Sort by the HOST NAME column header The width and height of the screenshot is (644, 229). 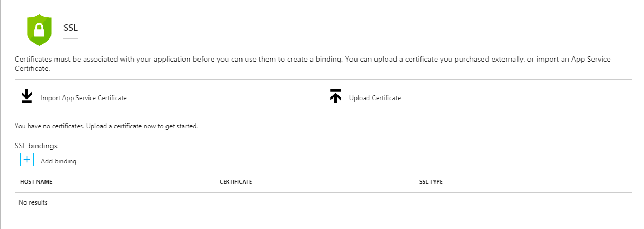[x=36, y=182]
